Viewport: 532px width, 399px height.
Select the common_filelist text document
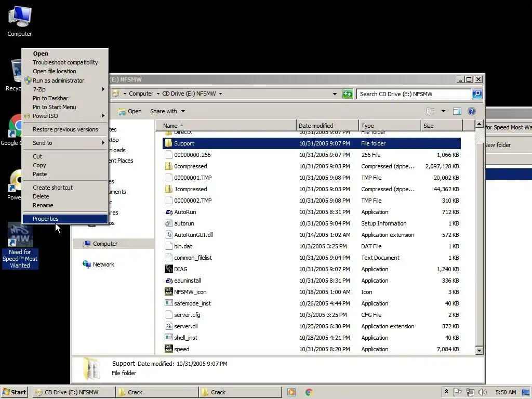point(312,258)
